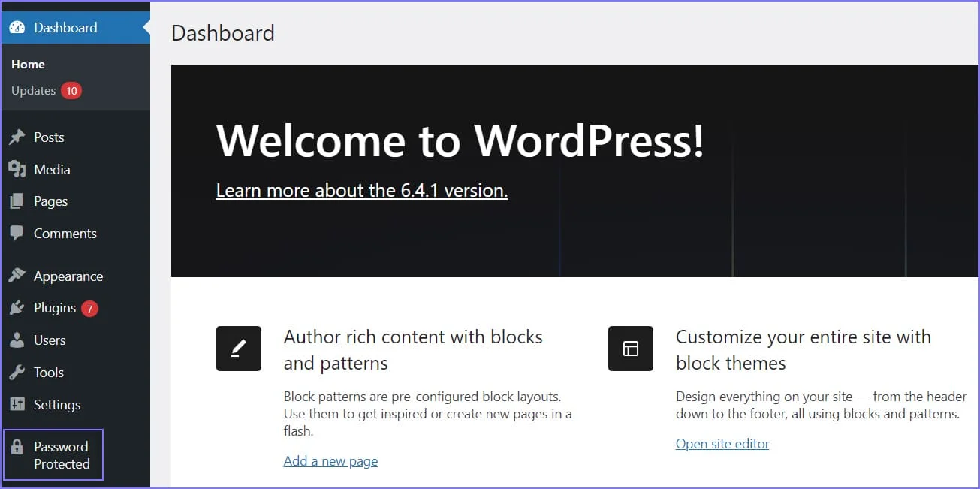
Task: Select the Dashboard gauge icon
Action: 18,27
